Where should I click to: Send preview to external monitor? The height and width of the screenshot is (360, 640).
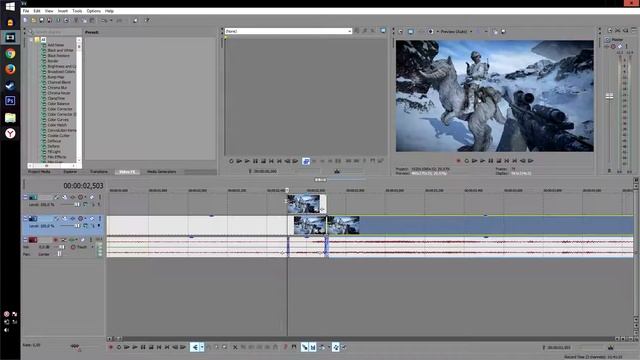click(x=411, y=31)
